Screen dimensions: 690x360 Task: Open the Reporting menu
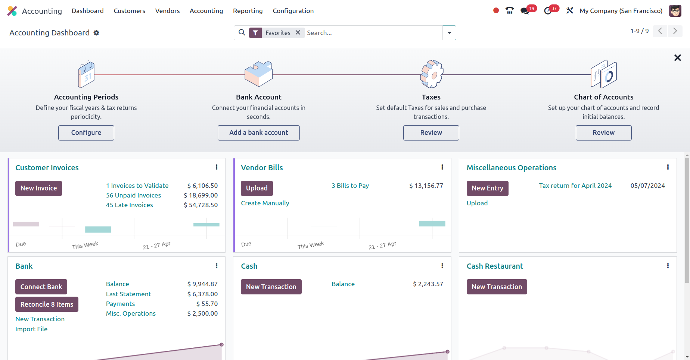pyautogui.click(x=248, y=11)
